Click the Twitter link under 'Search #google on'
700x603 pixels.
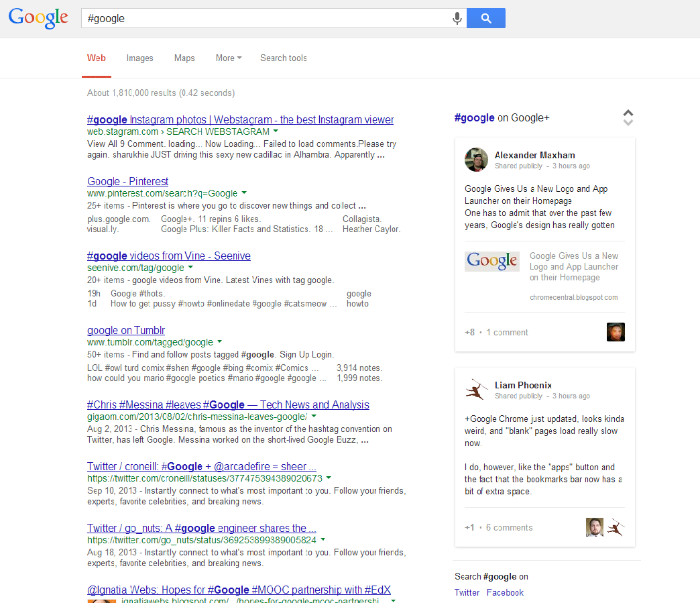[467, 592]
